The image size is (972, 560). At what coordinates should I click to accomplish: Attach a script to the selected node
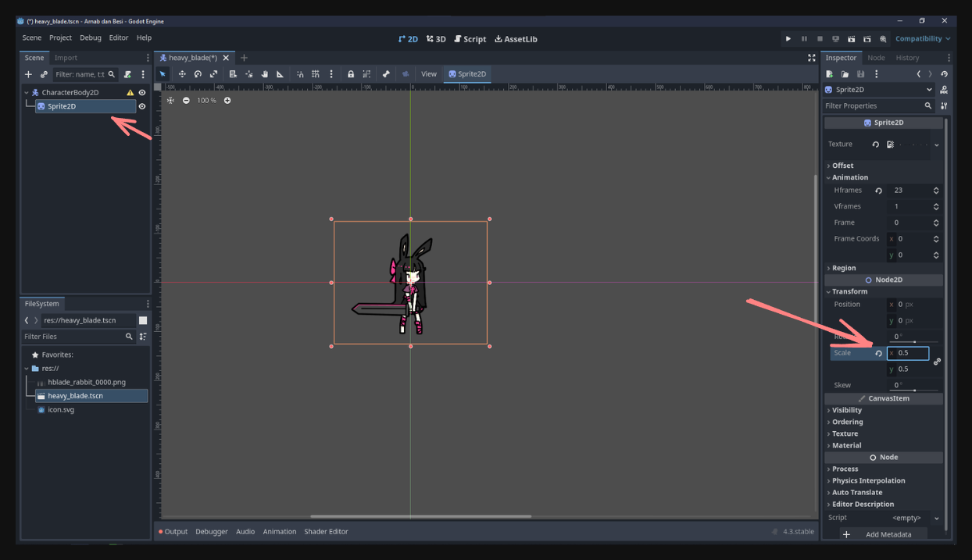point(127,74)
